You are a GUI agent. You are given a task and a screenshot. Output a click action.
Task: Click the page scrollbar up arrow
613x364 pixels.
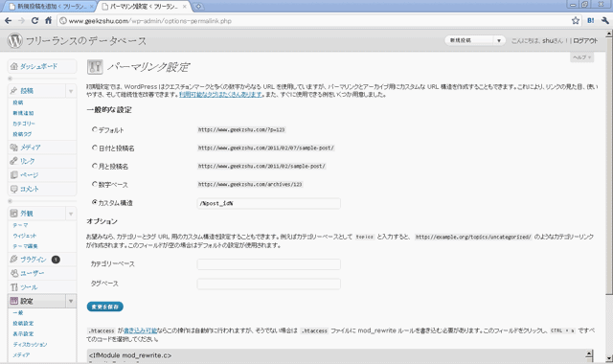[609, 34]
